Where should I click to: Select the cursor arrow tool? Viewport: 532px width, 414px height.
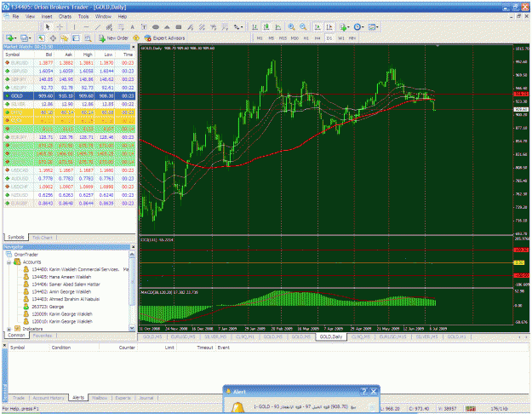coord(48,27)
